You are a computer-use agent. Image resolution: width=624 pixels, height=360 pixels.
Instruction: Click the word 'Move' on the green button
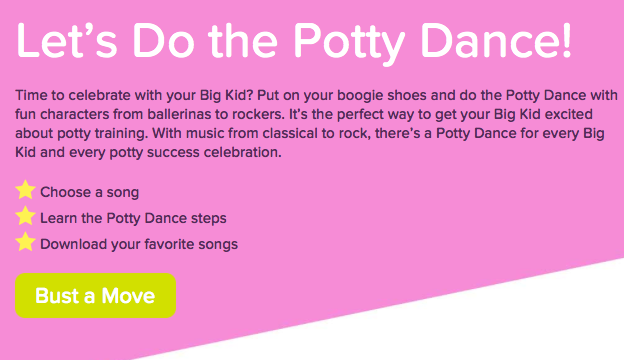[128, 296]
